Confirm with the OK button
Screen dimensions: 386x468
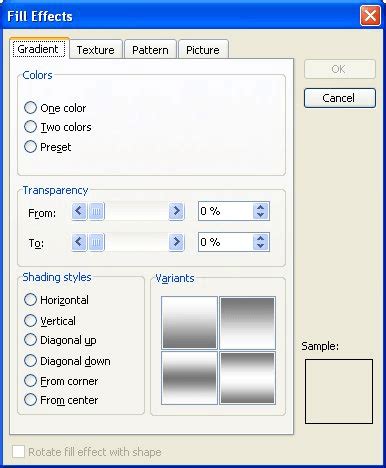tap(340, 69)
